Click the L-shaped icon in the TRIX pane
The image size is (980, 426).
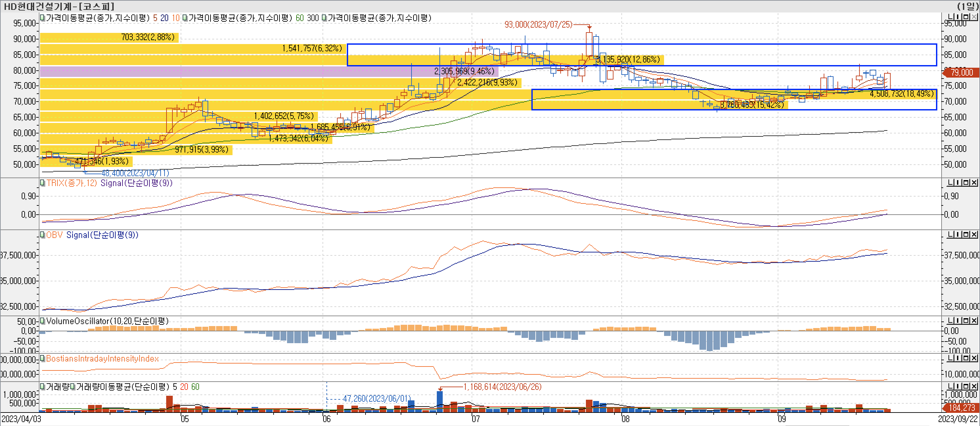pos(950,183)
